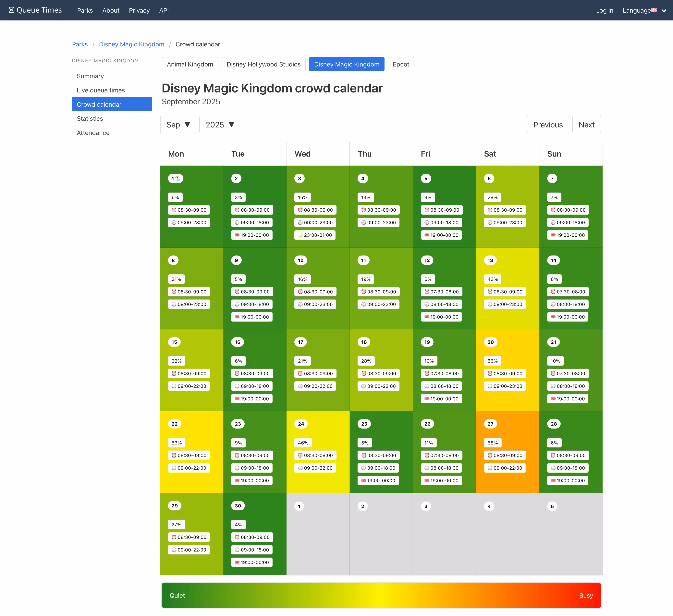Open the Sep month dropdown
Viewport: 673px width, 616px height.
(x=178, y=125)
